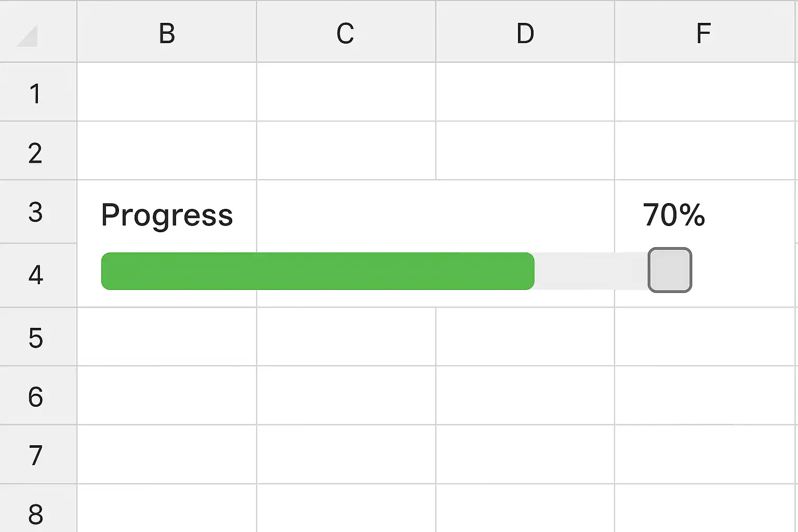Viewport: 798px width, 532px height.
Task: Select the cell containing "Progress" label
Action: click(167, 214)
